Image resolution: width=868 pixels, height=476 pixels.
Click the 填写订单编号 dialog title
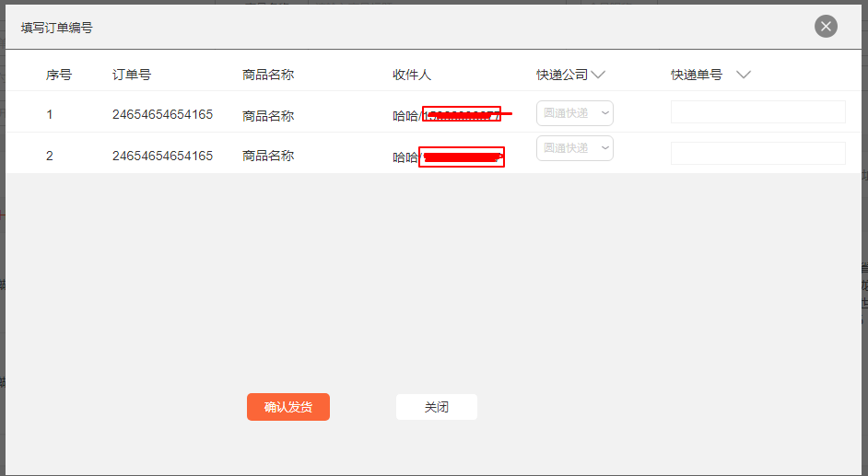(57, 28)
